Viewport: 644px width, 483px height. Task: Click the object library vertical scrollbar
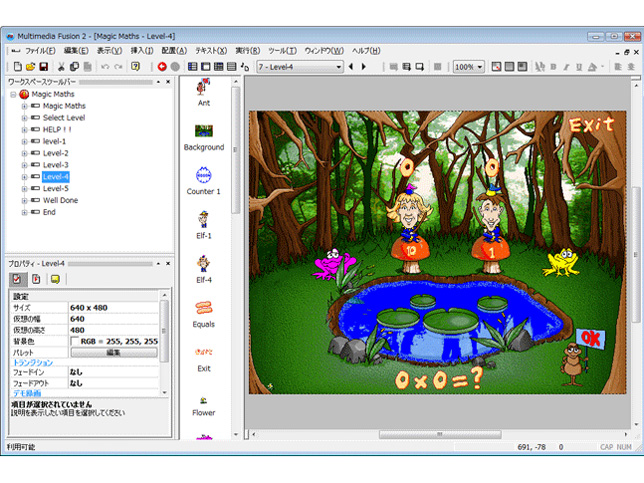click(235, 150)
